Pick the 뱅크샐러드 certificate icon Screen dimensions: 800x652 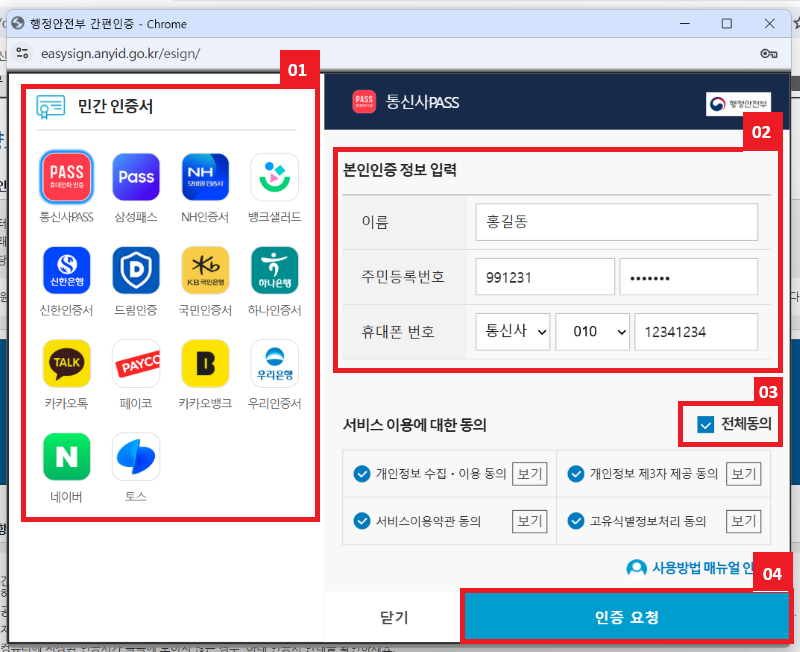[274, 177]
